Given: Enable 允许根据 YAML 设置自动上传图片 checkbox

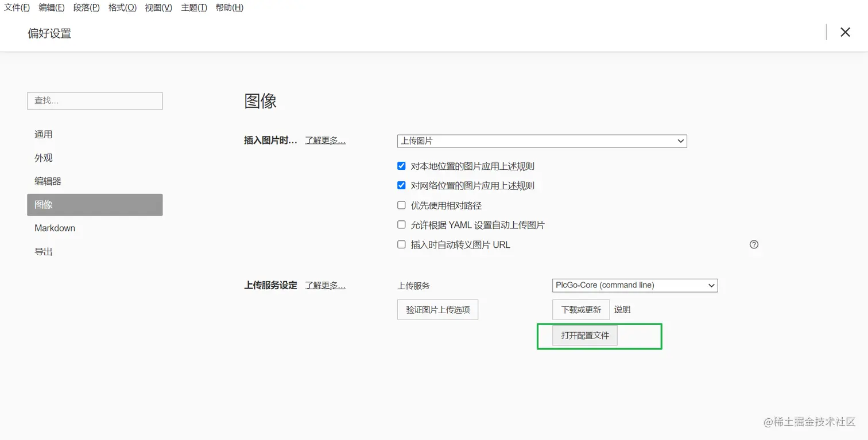Looking at the screenshot, I should [401, 225].
